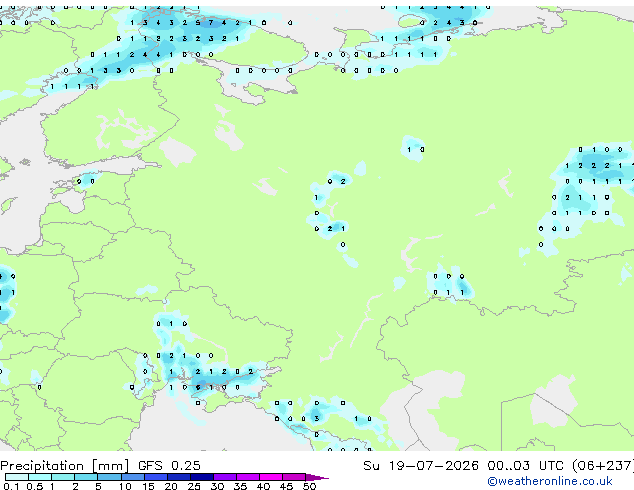This screenshot has width=634, height=490.
Task: Open the weatheronline.co.uk copyright link
Action: pyautogui.click(x=550, y=481)
